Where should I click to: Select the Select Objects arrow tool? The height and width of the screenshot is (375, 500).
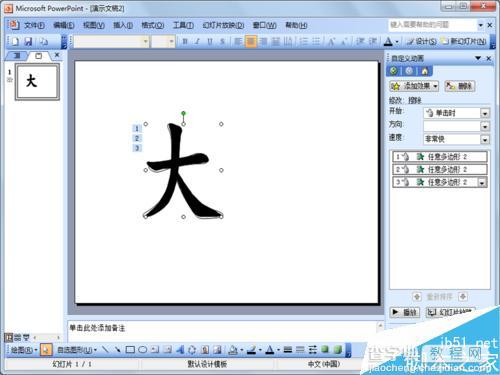click(x=46, y=350)
